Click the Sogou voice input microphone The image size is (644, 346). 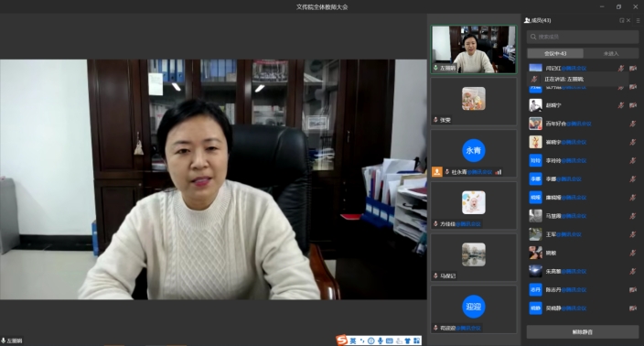(x=381, y=341)
